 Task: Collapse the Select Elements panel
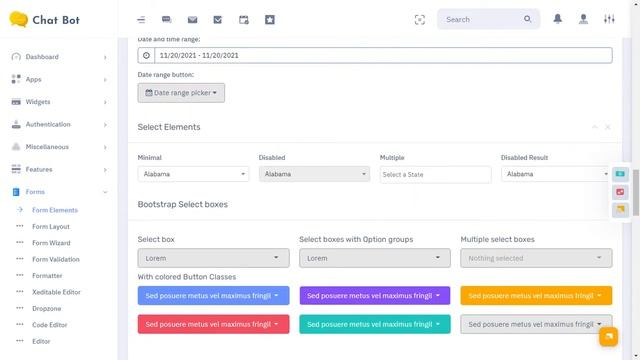pyautogui.click(x=595, y=127)
